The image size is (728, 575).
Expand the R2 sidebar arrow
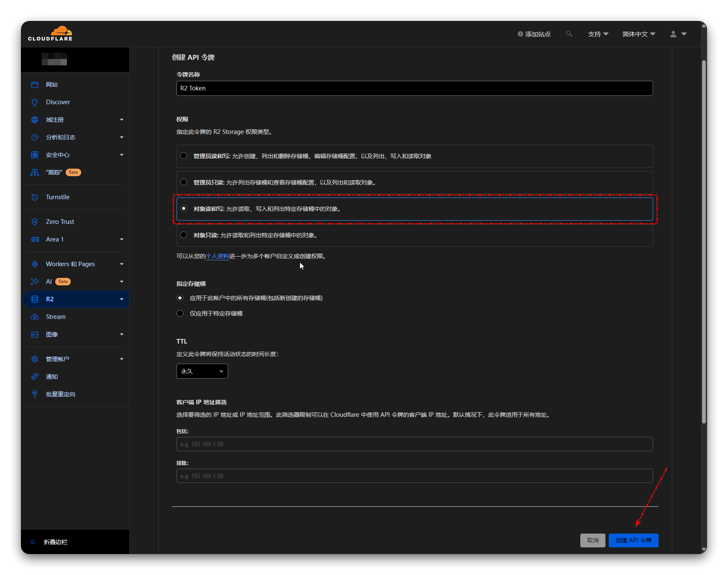[122, 299]
